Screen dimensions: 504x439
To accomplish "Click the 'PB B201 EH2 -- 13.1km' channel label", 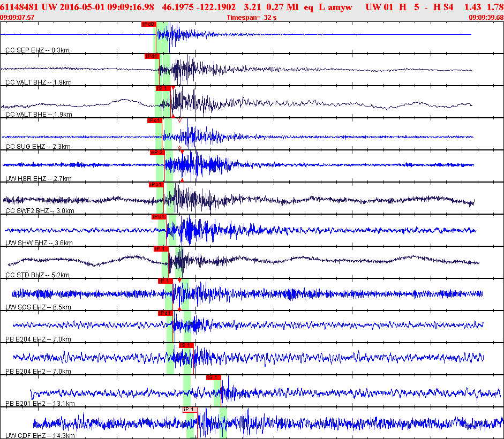I will coord(40,404).
